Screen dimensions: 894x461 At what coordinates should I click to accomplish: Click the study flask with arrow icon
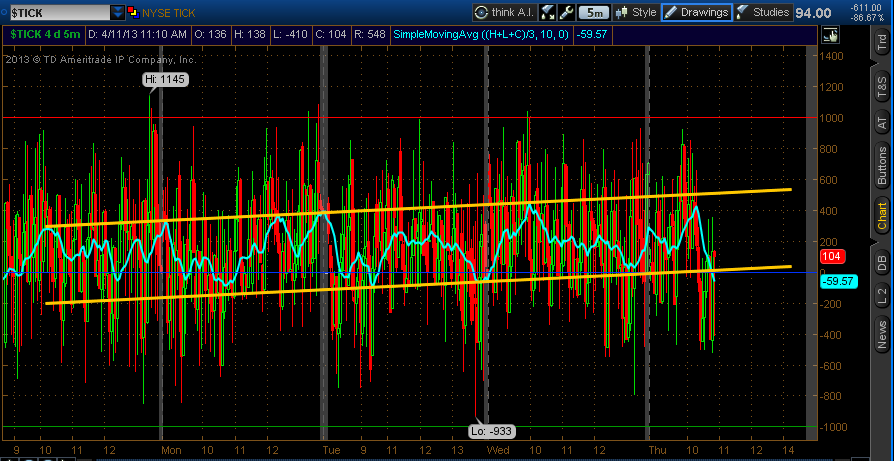click(x=547, y=12)
